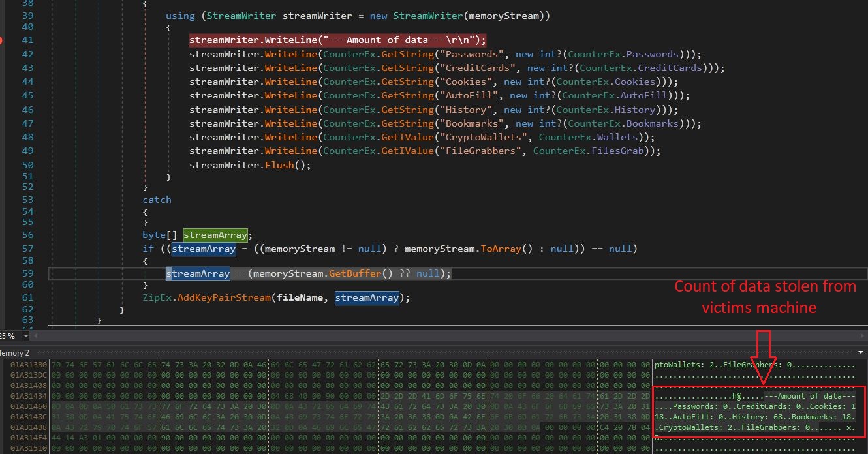This screenshot has width=868, height=454.
Task: Select memory address 01A31434
Action: [x=29, y=396]
